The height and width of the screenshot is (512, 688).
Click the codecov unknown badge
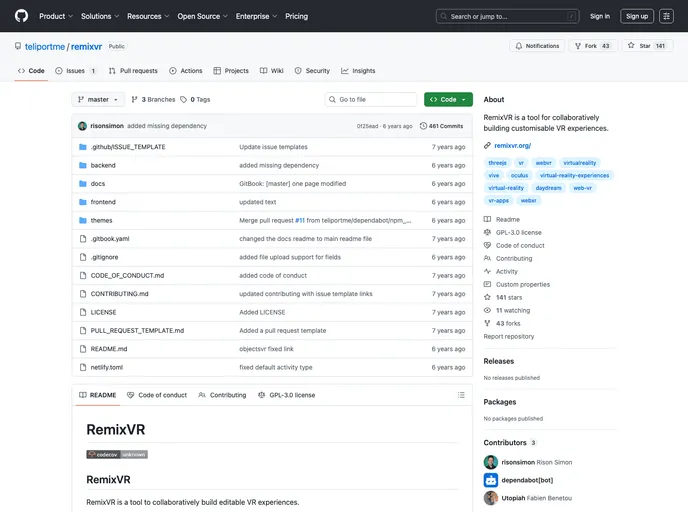pyautogui.click(x=116, y=454)
